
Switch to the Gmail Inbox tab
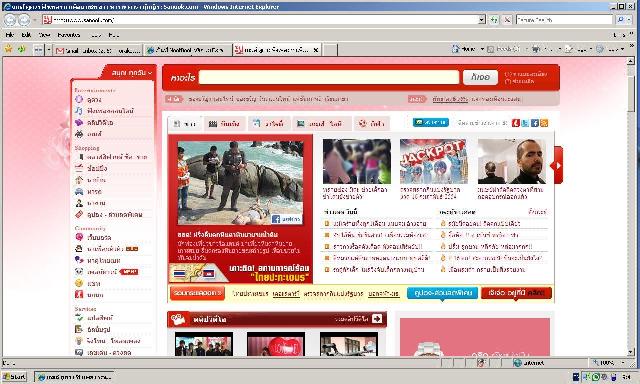click(98, 50)
